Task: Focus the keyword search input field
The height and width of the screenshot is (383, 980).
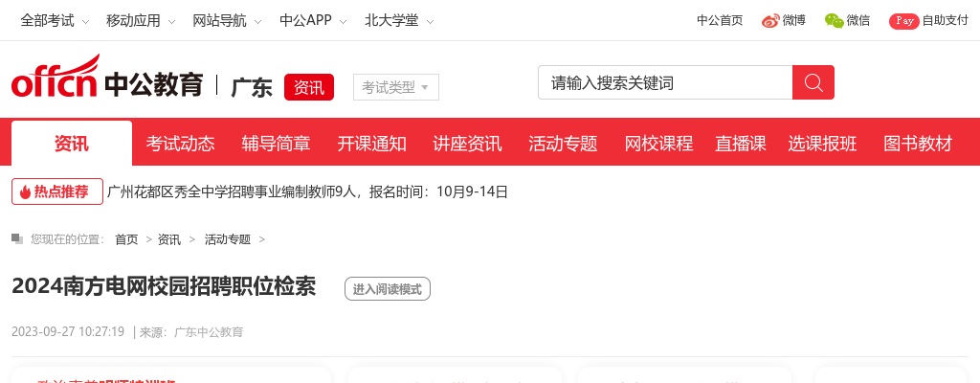Action: tap(665, 82)
